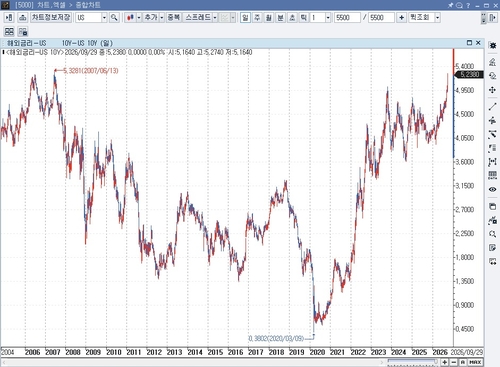
Task: Click the 5.3281(2007/06/13) high label
Action: pos(90,71)
